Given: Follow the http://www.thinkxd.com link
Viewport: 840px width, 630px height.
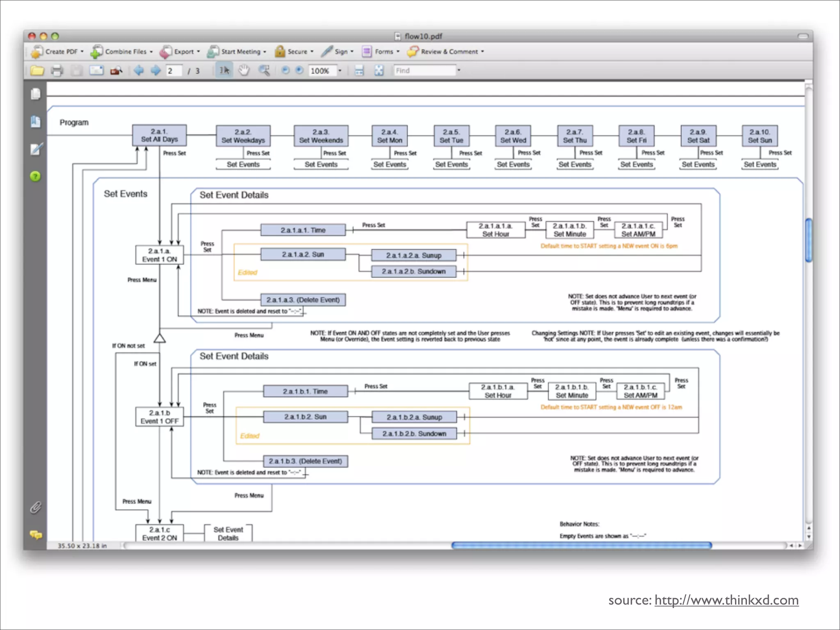Looking at the screenshot, I should (x=726, y=600).
